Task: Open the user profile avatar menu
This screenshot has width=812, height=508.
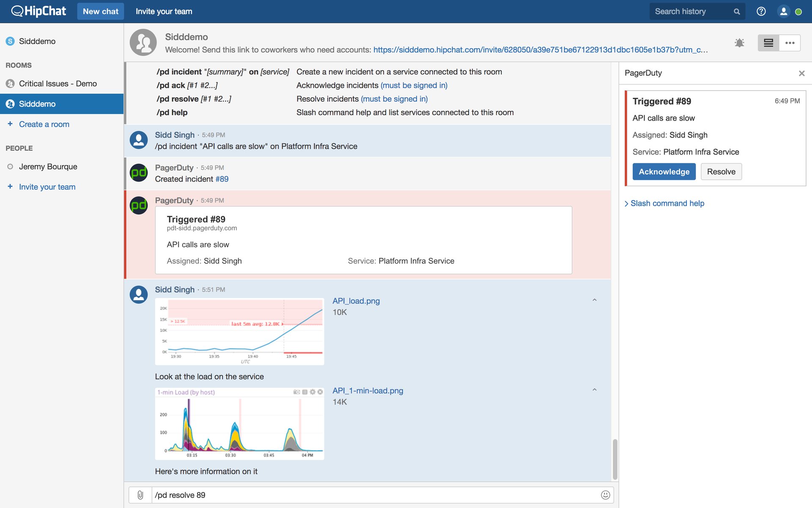Action: [783, 11]
